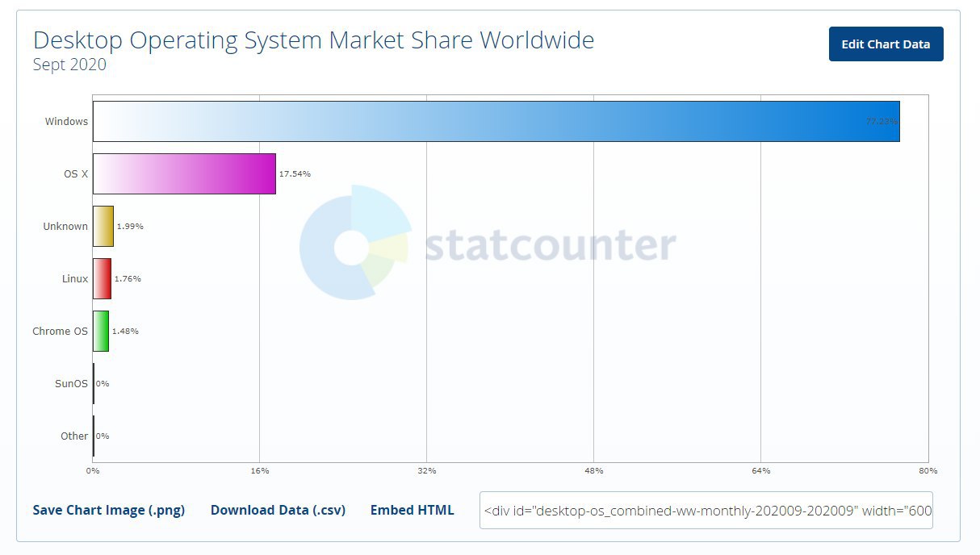The height and width of the screenshot is (555, 980).
Task: Click the 80% x-axis tick label
Action: (x=928, y=470)
